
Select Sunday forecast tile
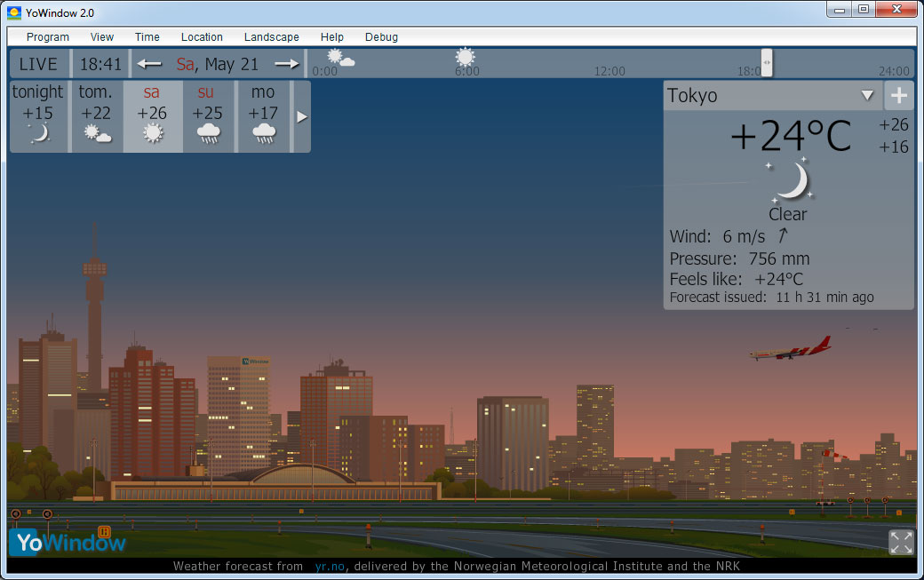click(208, 115)
